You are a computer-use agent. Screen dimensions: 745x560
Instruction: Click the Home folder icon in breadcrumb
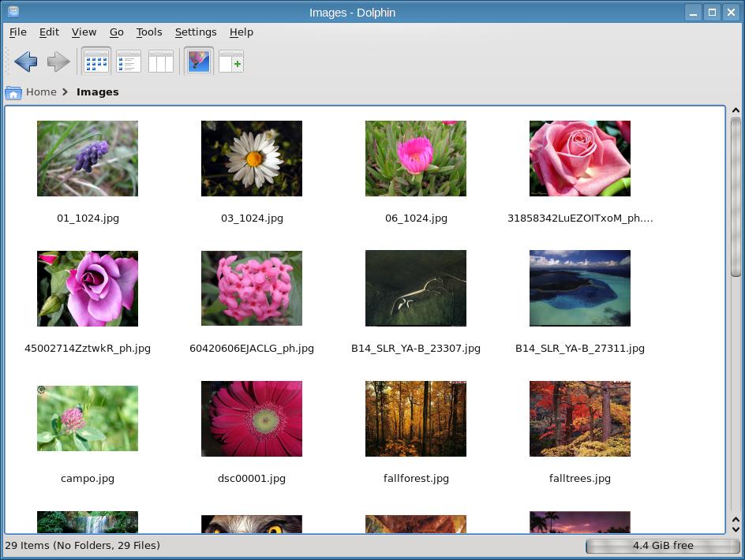(13, 92)
